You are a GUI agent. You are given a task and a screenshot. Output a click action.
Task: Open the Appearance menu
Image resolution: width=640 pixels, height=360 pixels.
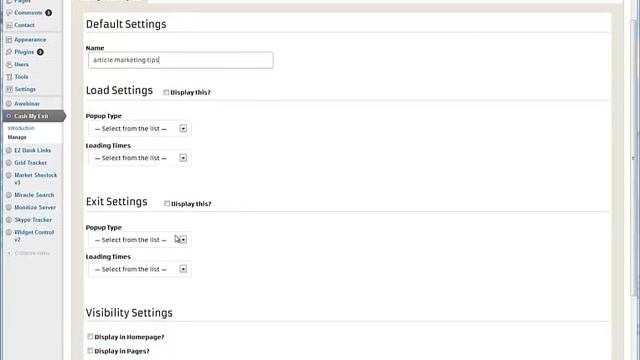tap(30, 40)
